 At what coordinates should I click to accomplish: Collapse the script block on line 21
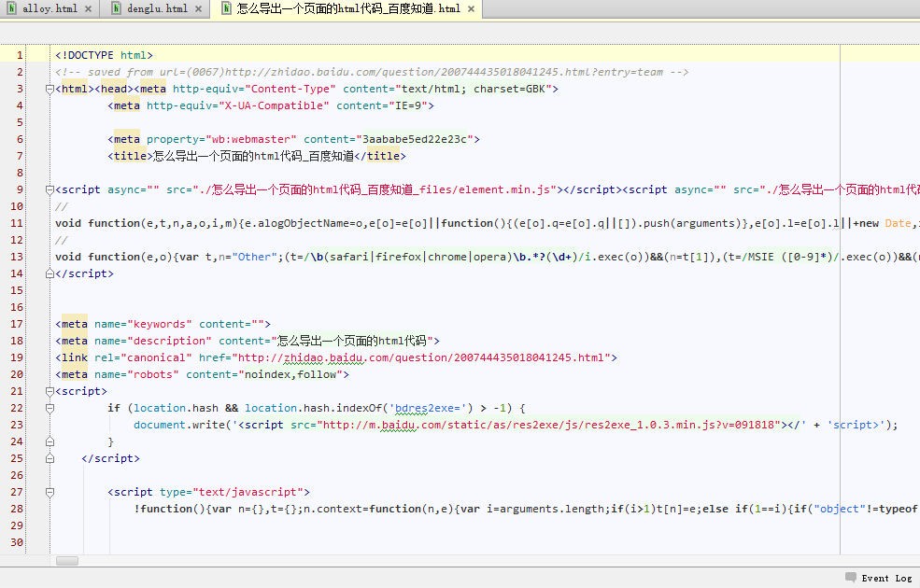tap(50, 392)
